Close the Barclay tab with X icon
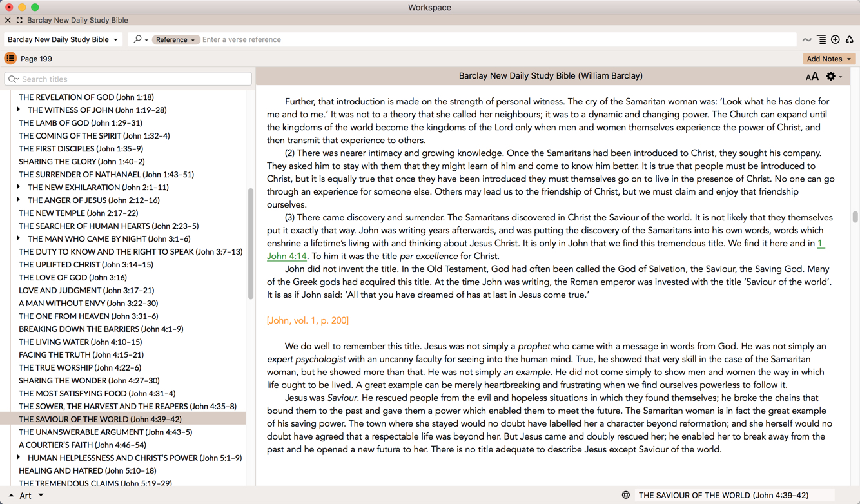Image resolution: width=860 pixels, height=504 pixels. coord(8,20)
